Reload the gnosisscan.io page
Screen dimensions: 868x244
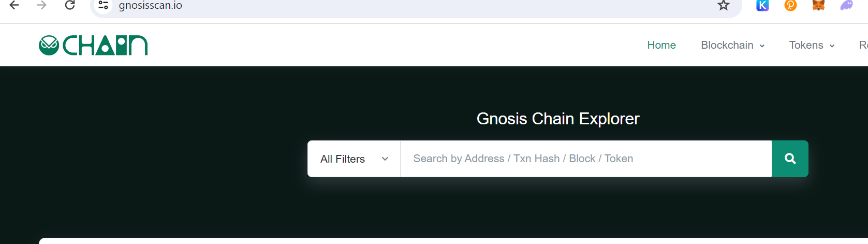(x=70, y=5)
